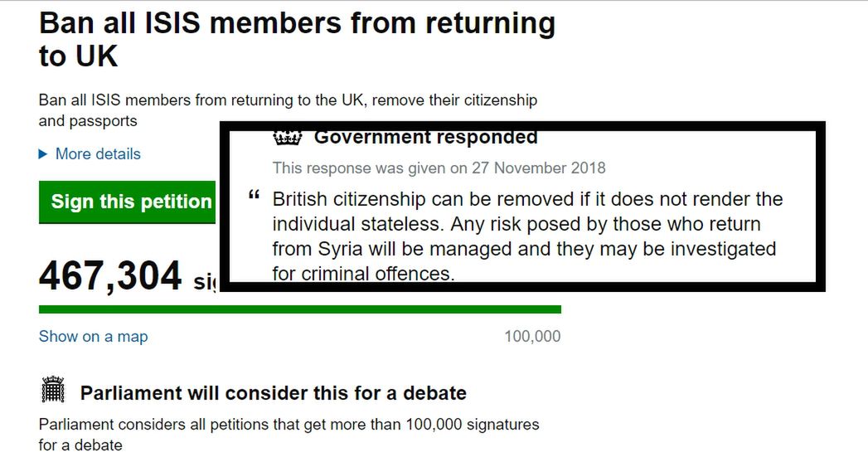This screenshot has width=868, height=467.
Task: Click the 100,000 threshold label
Action: pos(532,336)
